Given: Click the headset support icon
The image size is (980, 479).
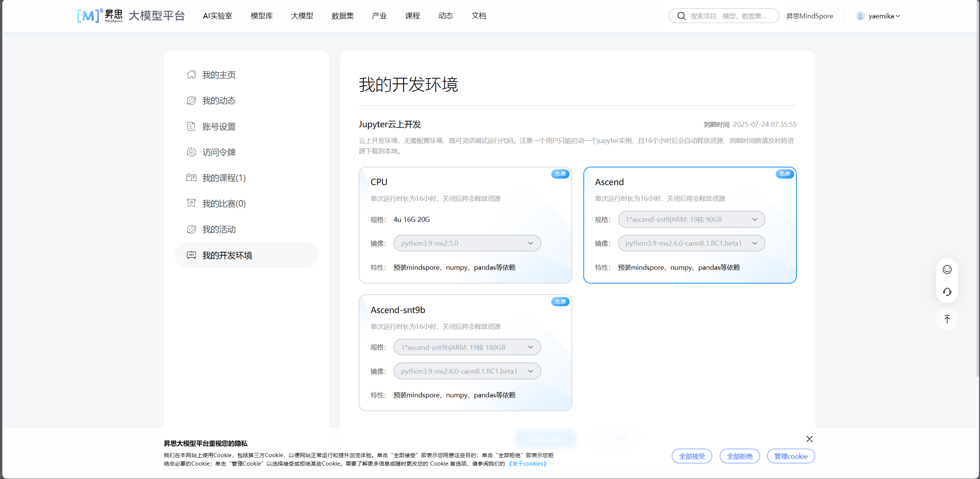Looking at the screenshot, I should 947,292.
